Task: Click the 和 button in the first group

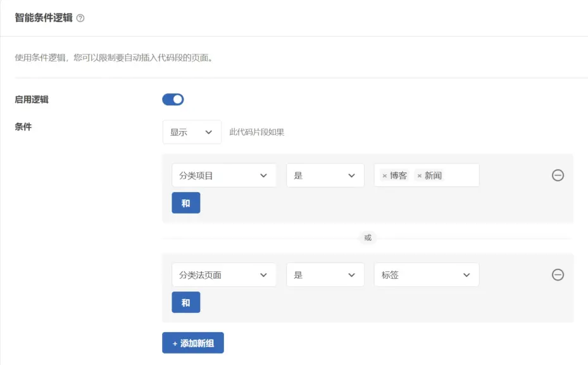Action: coord(185,203)
